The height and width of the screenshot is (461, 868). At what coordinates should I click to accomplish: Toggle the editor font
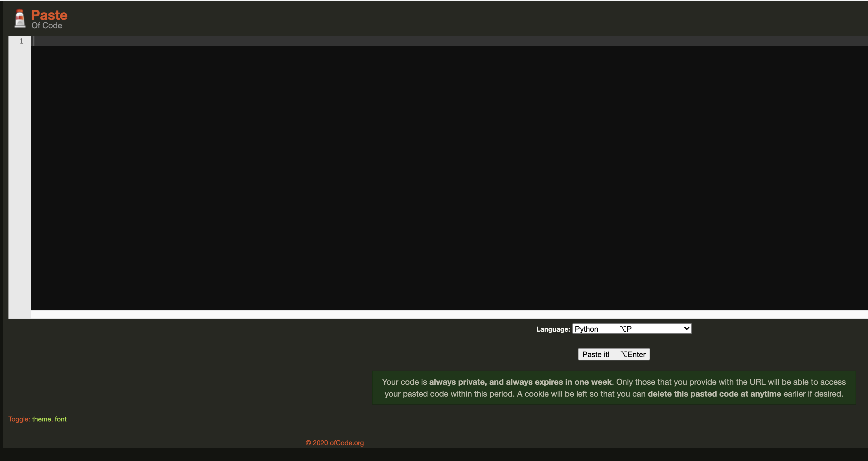tap(61, 419)
